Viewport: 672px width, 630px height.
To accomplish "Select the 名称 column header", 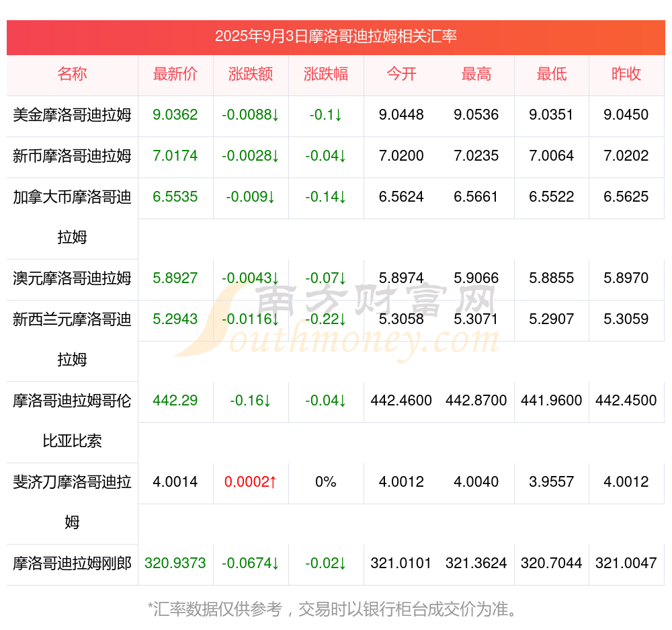I will coord(72,74).
